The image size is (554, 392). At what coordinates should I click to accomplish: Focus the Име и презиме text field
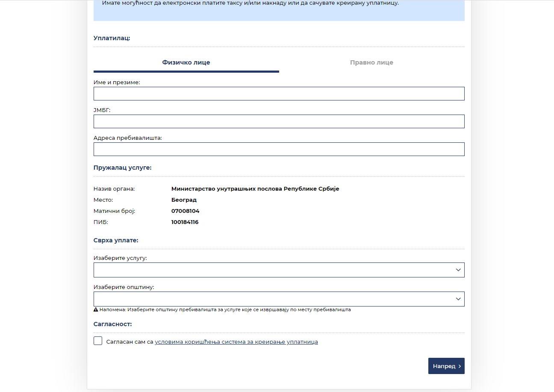[279, 94]
